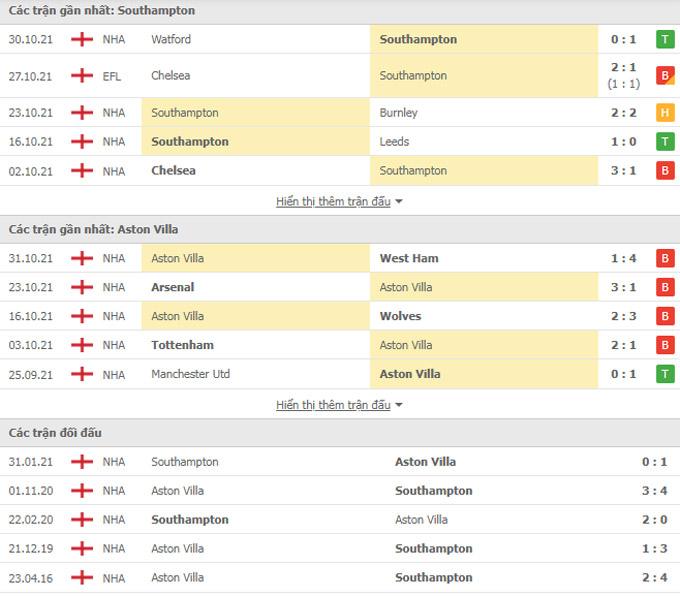Click highlighted Southampton cell versus Leeds
This screenshot has width=680, height=597.
tap(256, 142)
